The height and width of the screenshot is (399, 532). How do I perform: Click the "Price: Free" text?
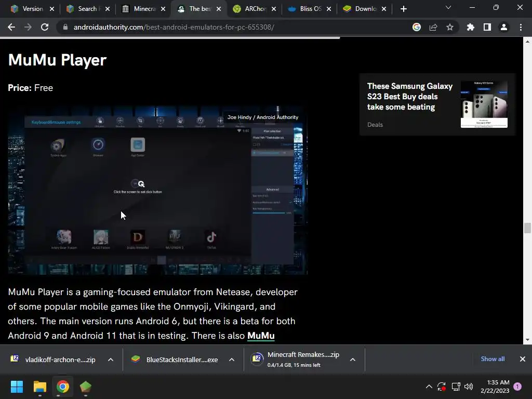pos(31,88)
